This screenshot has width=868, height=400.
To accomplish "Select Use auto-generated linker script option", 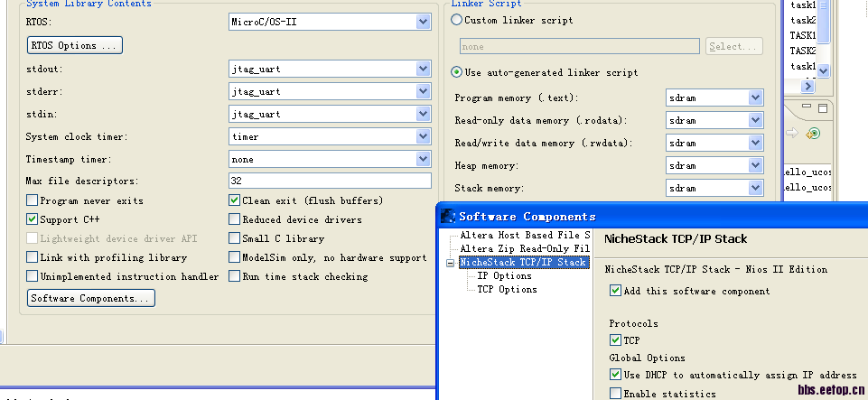I will pyautogui.click(x=457, y=72).
